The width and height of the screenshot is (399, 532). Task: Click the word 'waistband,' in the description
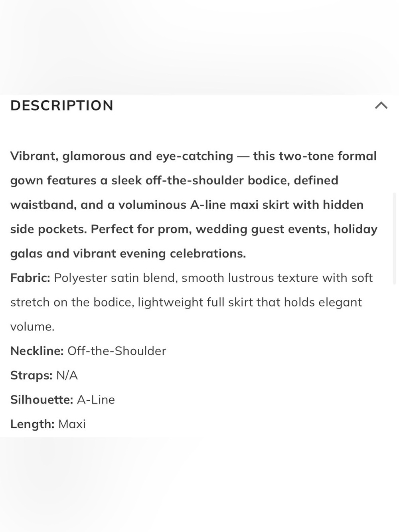tap(43, 205)
